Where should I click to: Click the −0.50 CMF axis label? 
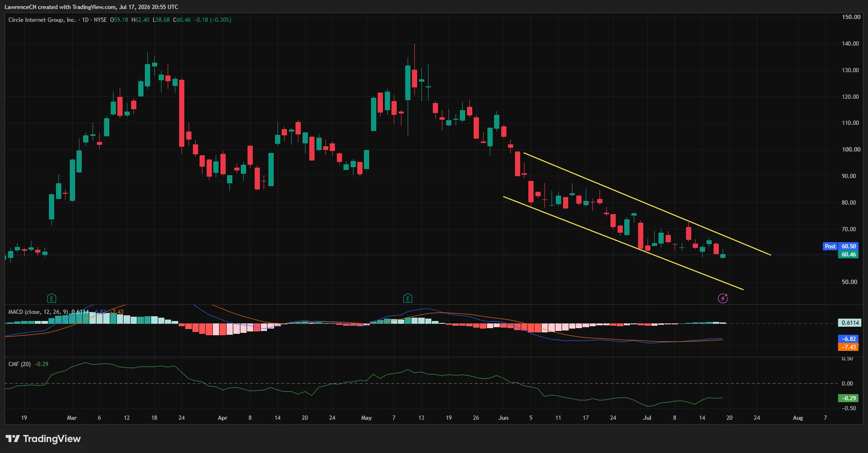[x=849, y=408]
